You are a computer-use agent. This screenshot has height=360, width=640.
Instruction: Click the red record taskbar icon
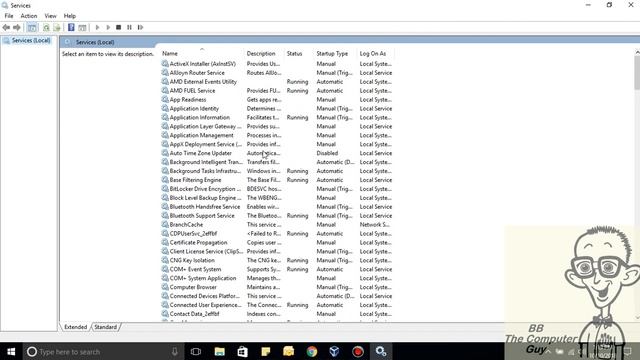point(358,351)
